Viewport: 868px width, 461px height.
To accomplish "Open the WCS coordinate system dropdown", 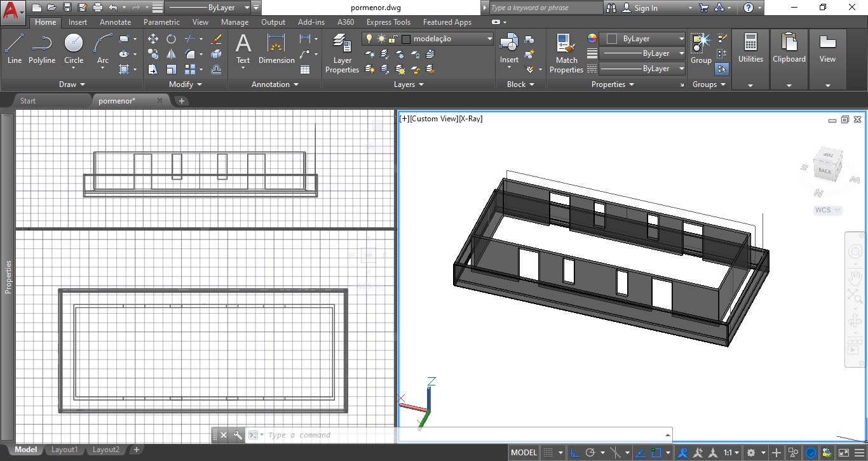I will [x=827, y=210].
